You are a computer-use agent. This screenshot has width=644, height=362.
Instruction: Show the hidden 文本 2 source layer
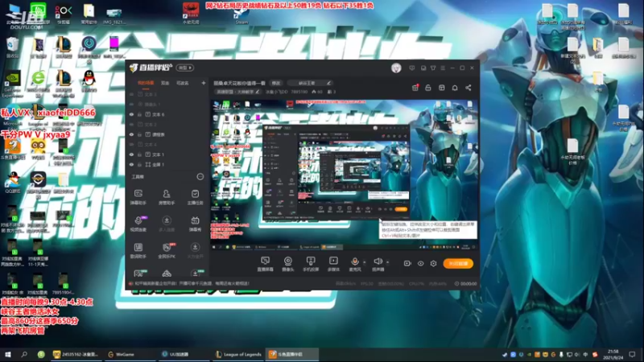[x=131, y=125]
